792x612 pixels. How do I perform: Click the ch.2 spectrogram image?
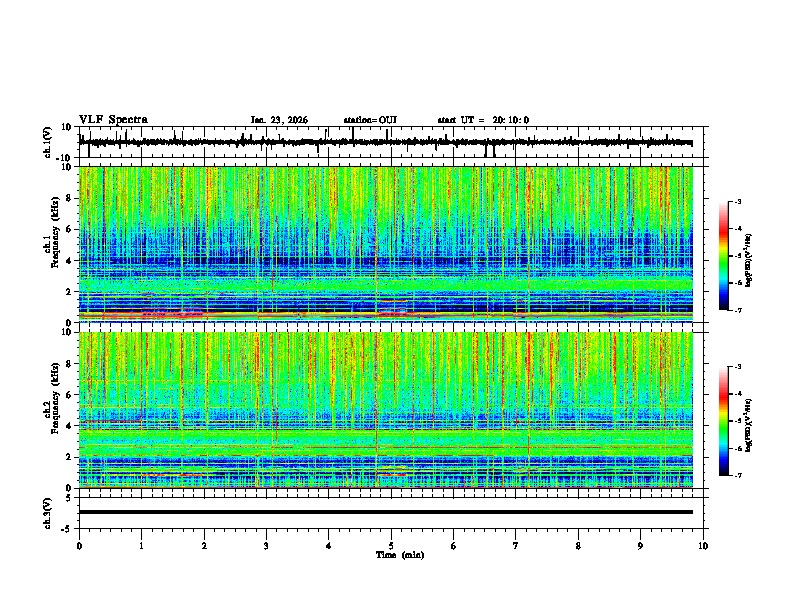[386, 410]
